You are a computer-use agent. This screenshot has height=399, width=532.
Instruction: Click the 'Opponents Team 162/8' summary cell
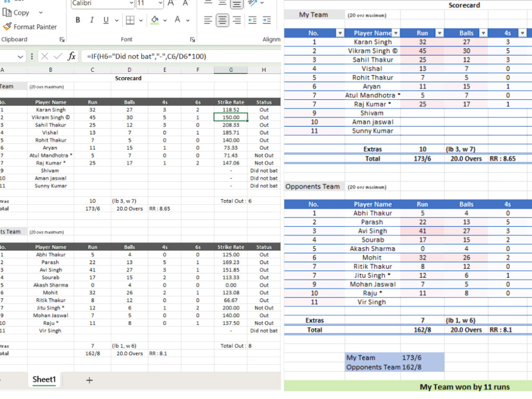(x=395, y=367)
